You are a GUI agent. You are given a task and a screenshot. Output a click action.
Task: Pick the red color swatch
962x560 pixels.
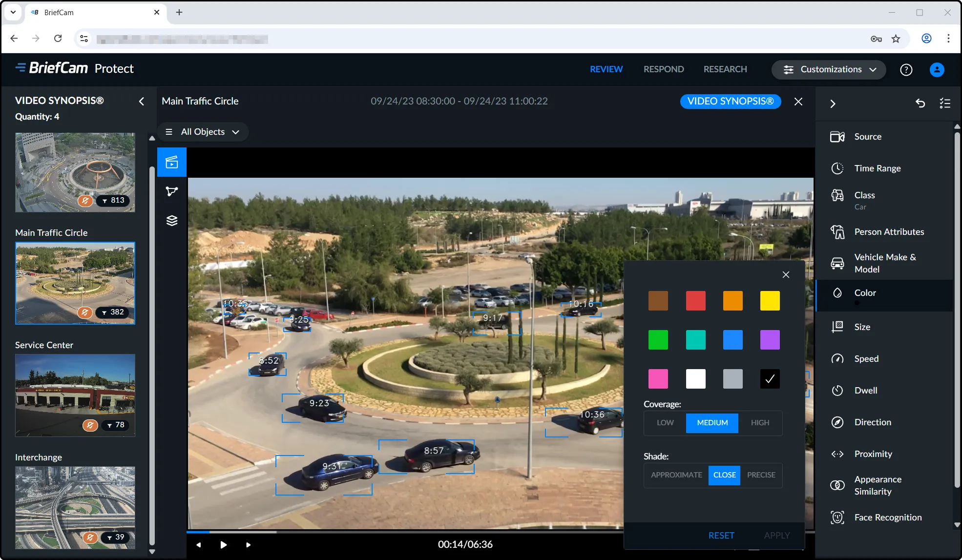pyautogui.click(x=695, y=301)
